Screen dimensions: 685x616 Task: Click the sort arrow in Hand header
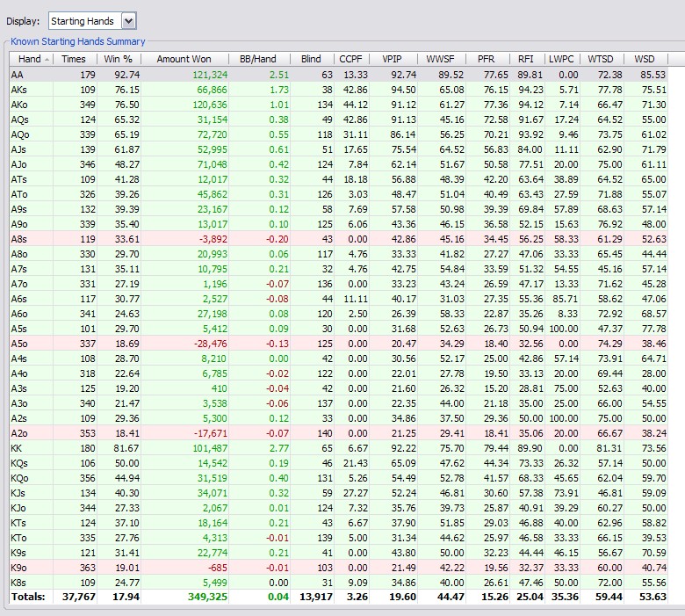(x=47, y=60)
